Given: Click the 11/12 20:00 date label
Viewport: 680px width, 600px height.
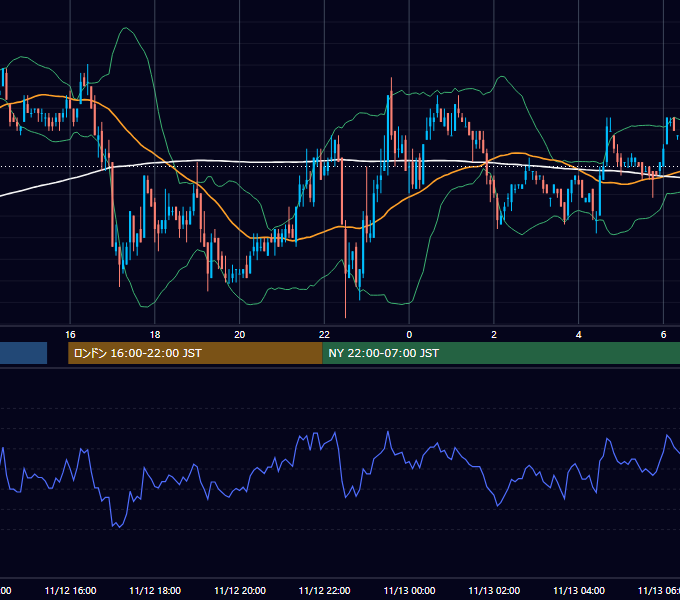Looking at the screenshot, I should pyautogui.click(x=240, y=590).
